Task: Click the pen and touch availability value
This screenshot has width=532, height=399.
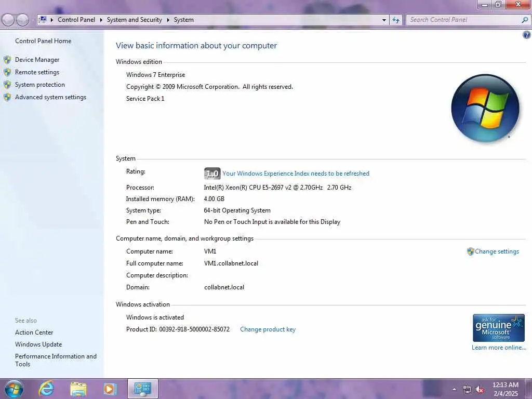Action: (272, 222)
